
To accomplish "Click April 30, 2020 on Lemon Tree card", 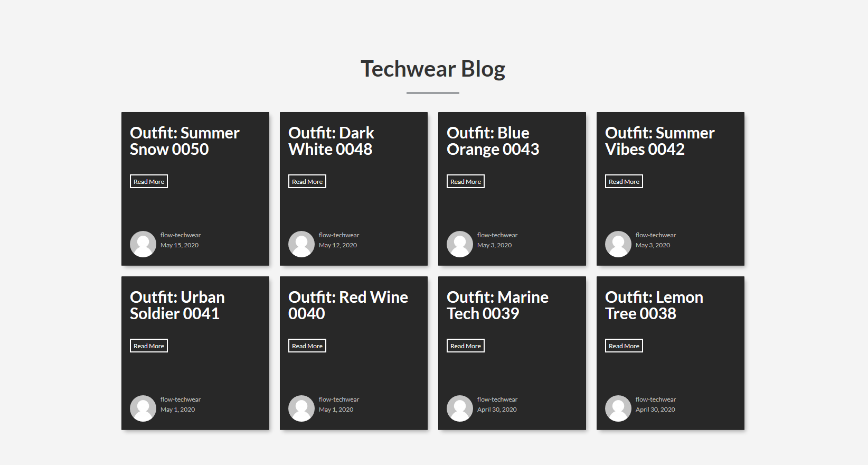I will pos(655,410).
